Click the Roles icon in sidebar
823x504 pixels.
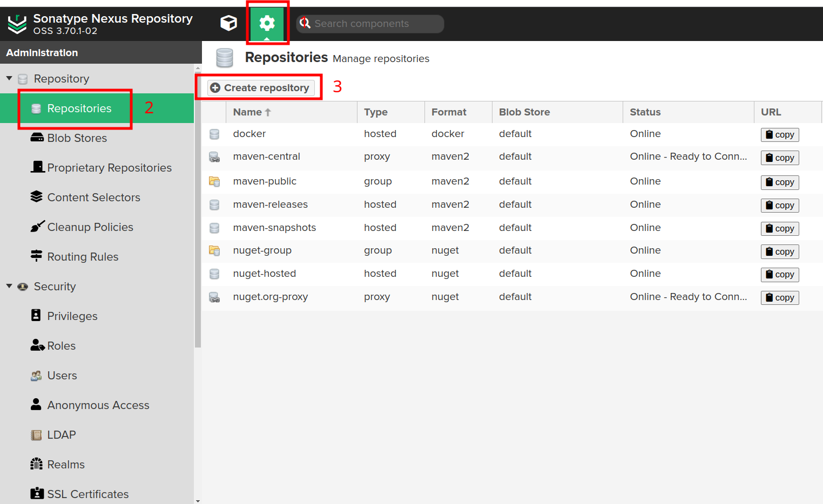(x=37, y=345)
